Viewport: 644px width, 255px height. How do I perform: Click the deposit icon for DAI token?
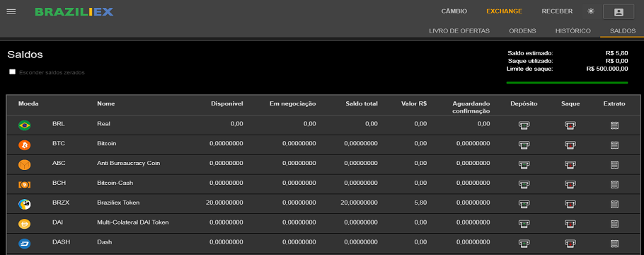[x=524, y=224]
